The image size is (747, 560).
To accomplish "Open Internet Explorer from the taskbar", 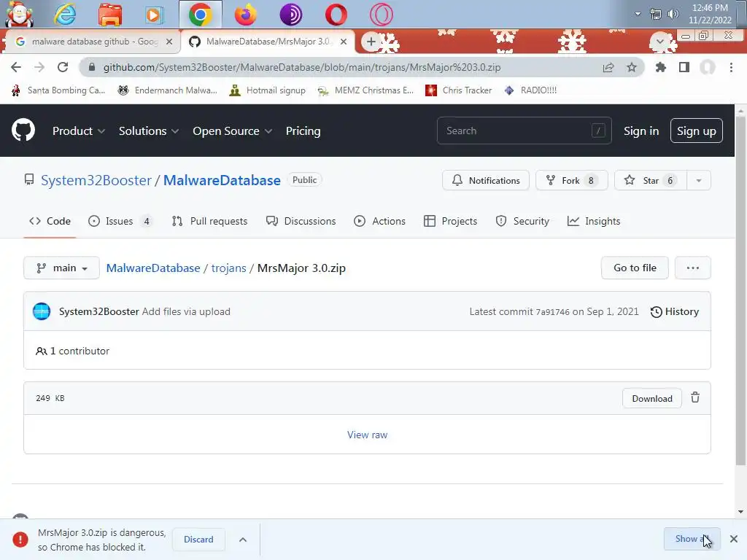I will (65, 15).
